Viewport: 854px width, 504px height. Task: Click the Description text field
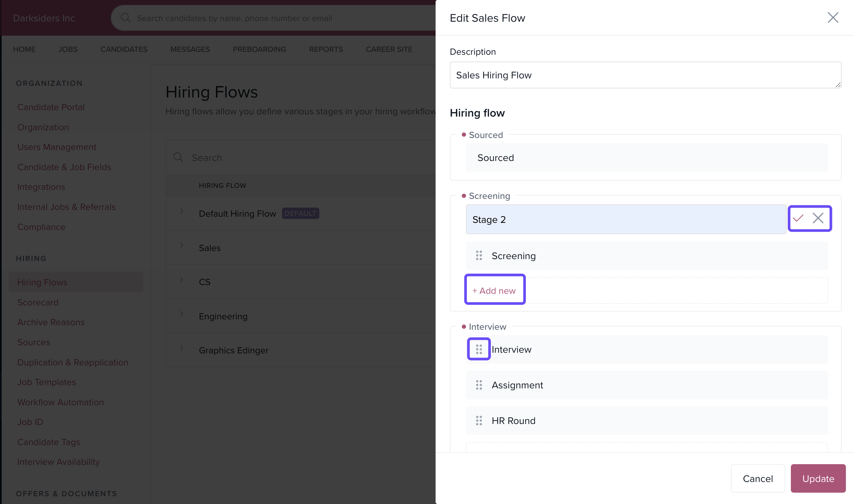645,75
